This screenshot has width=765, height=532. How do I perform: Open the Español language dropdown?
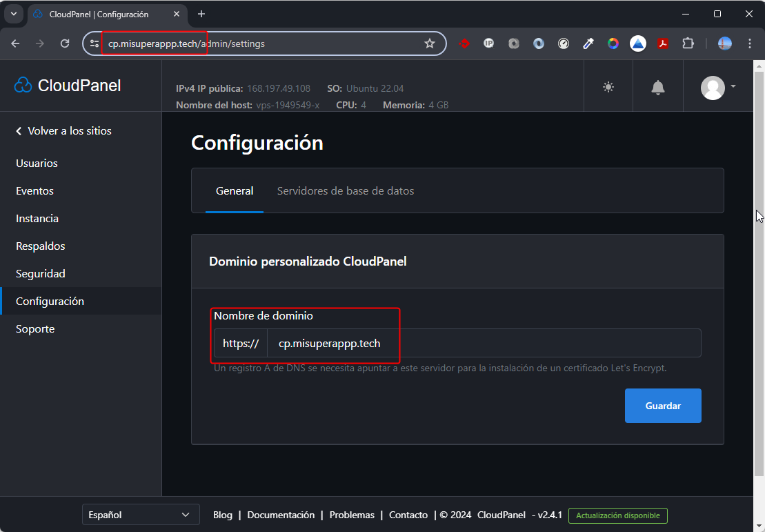[x=141, y=515]
